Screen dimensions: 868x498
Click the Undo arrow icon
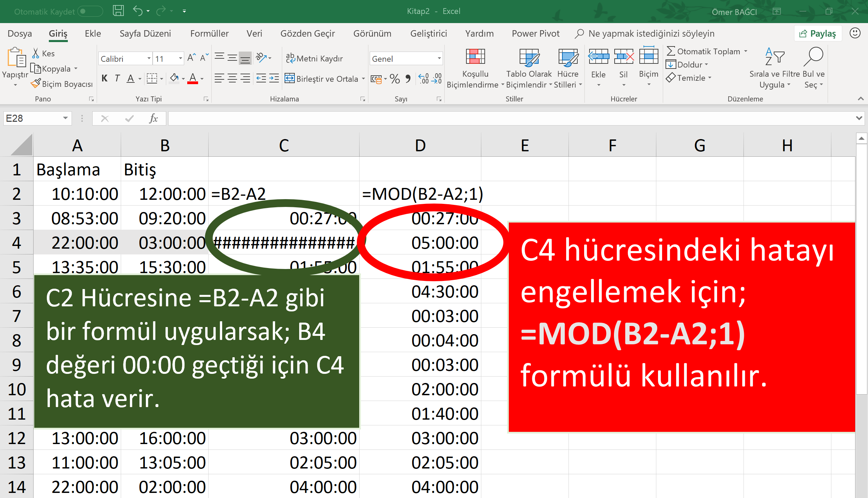click(x=138, y=11)
